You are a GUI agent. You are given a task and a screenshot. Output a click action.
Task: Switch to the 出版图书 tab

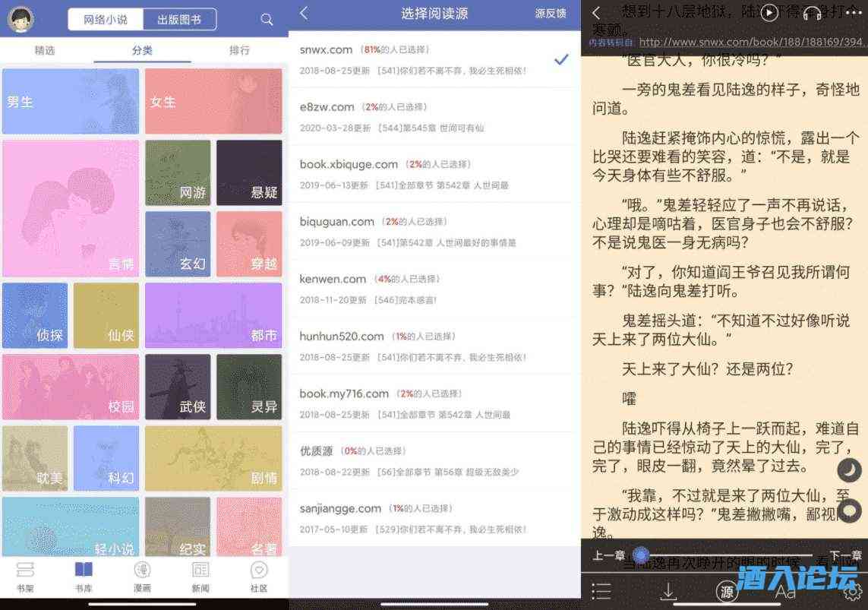click(181, 19)
